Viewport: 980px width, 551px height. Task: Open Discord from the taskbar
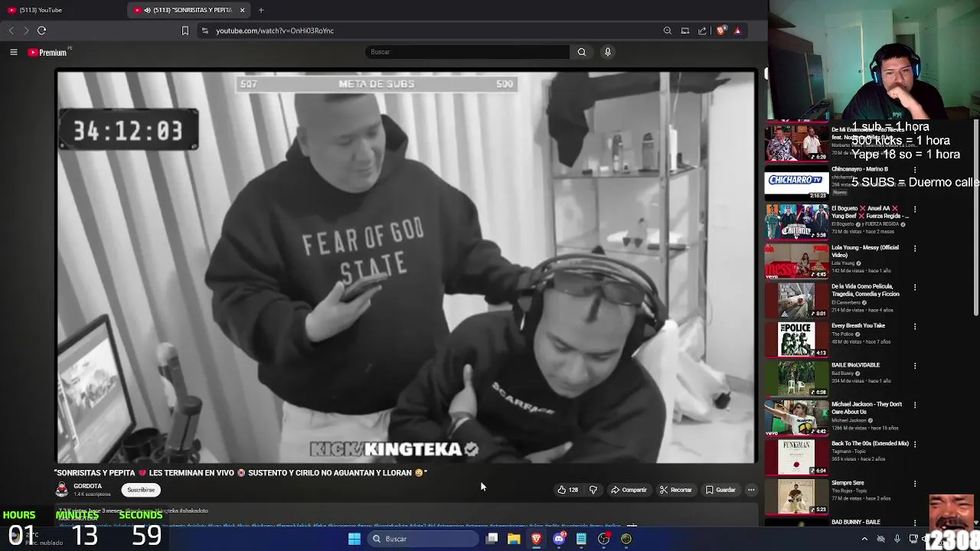[x=559, y=539]
